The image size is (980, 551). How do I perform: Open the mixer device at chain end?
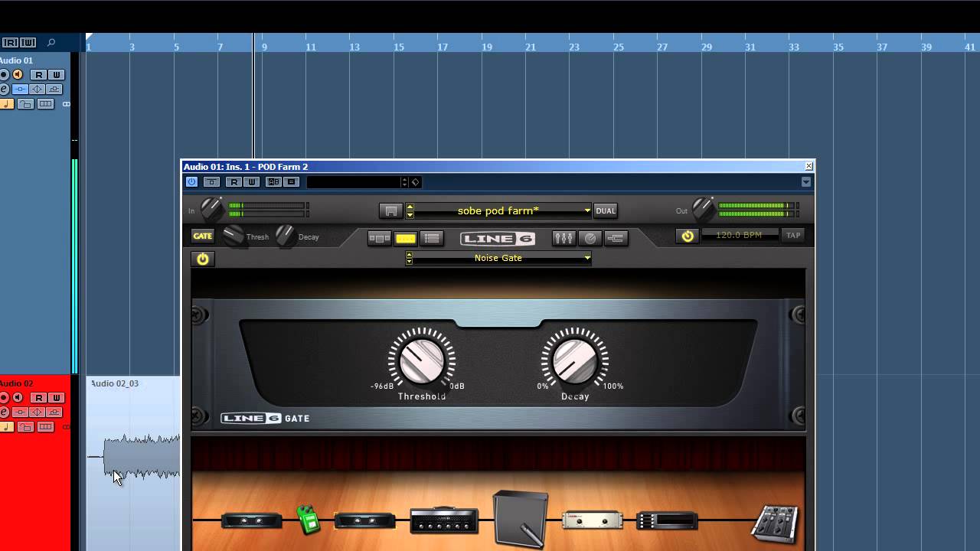pos(775,523)
